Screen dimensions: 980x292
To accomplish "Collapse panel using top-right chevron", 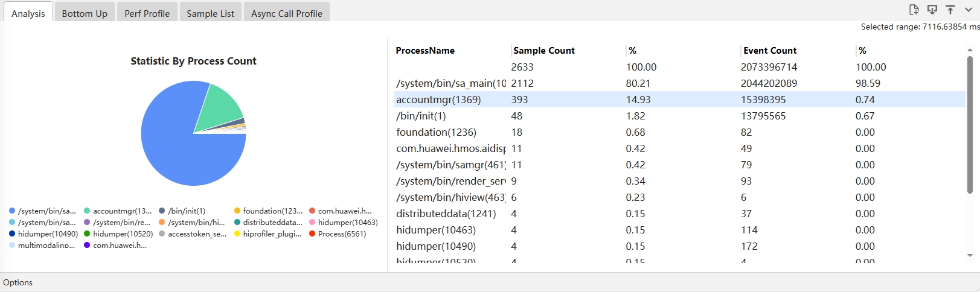I will click(x=969, y=10).
